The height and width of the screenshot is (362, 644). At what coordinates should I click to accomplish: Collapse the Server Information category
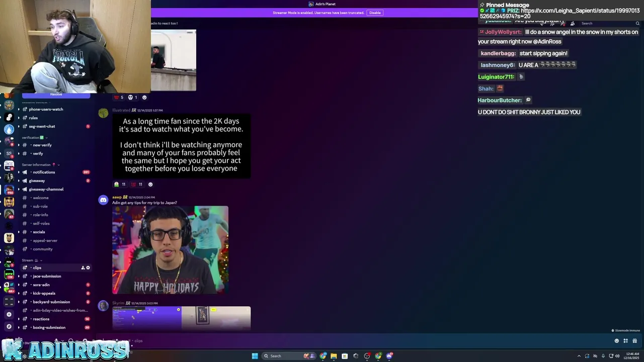[x=40, y=164]
